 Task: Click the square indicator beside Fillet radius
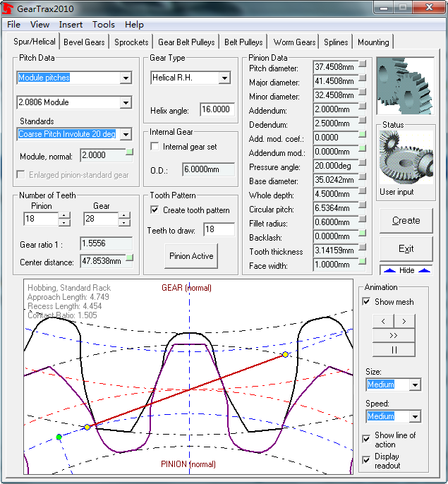coord(363,219)
